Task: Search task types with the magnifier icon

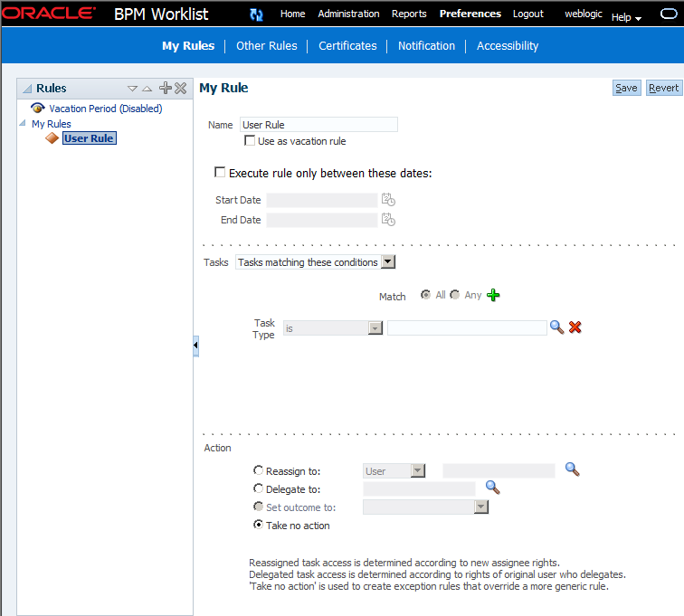Action: 556,327
